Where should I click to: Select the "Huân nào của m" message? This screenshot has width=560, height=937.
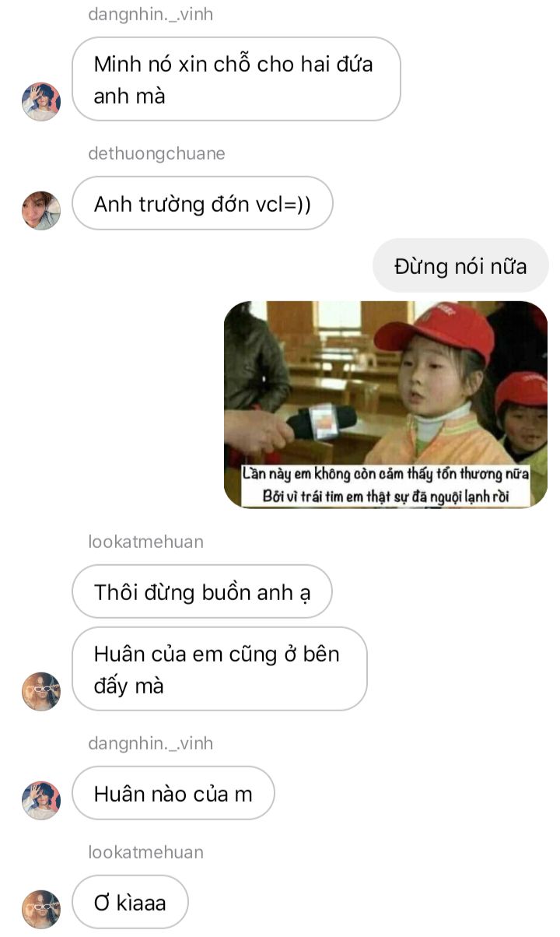pyautogui.click(x=173, y=794)
